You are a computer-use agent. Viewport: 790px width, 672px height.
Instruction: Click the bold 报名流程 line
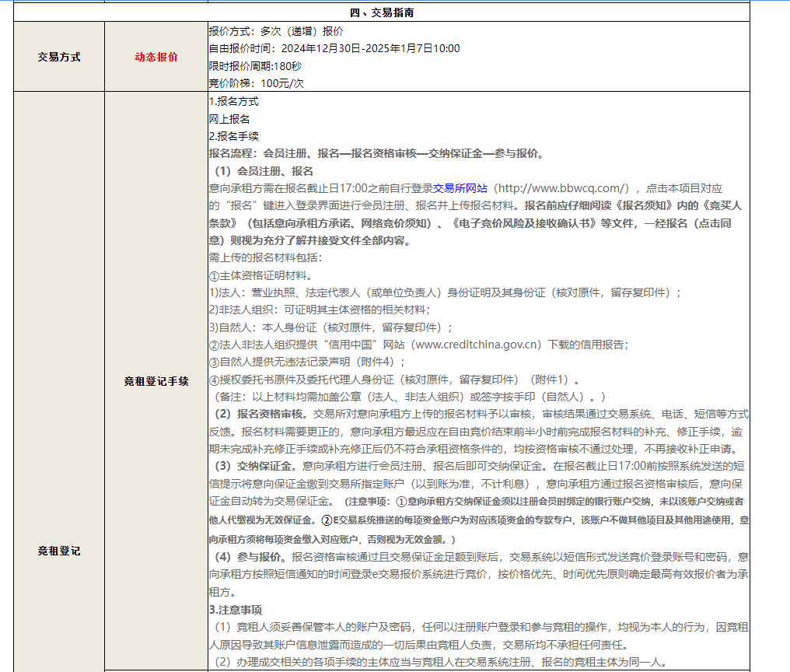tap(376, 153)
